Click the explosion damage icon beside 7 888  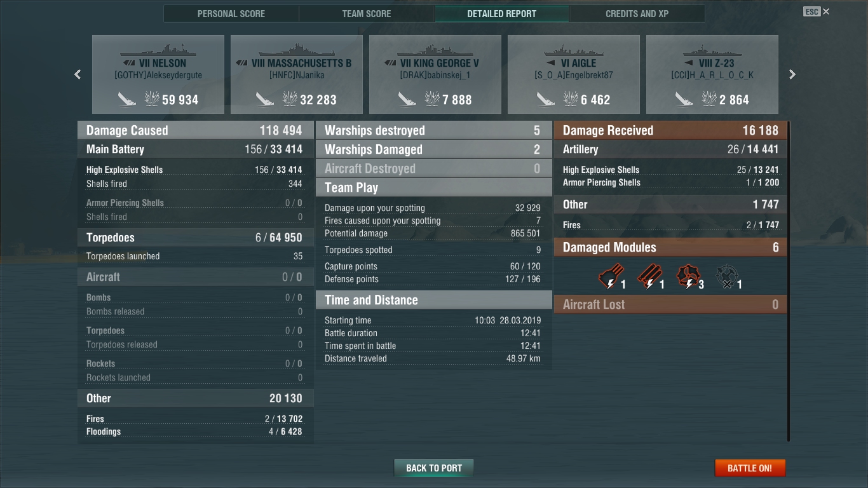tap(433, 98)
